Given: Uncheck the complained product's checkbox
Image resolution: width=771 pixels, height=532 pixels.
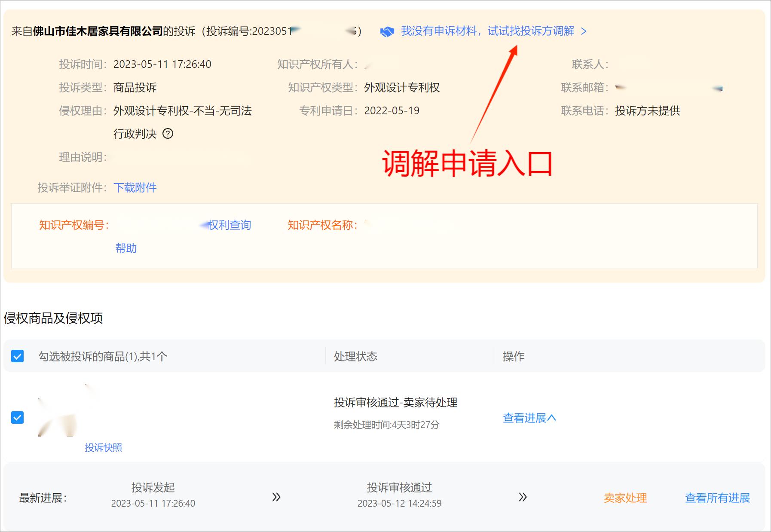Looking at the screenshot, I should click(x=17, y=417).
